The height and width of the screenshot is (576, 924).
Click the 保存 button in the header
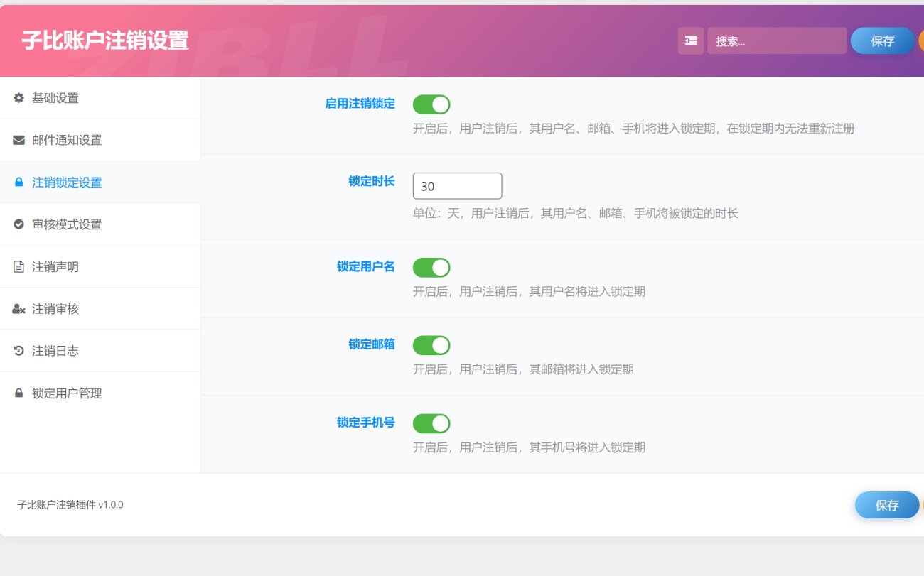[x=882, y=40]
